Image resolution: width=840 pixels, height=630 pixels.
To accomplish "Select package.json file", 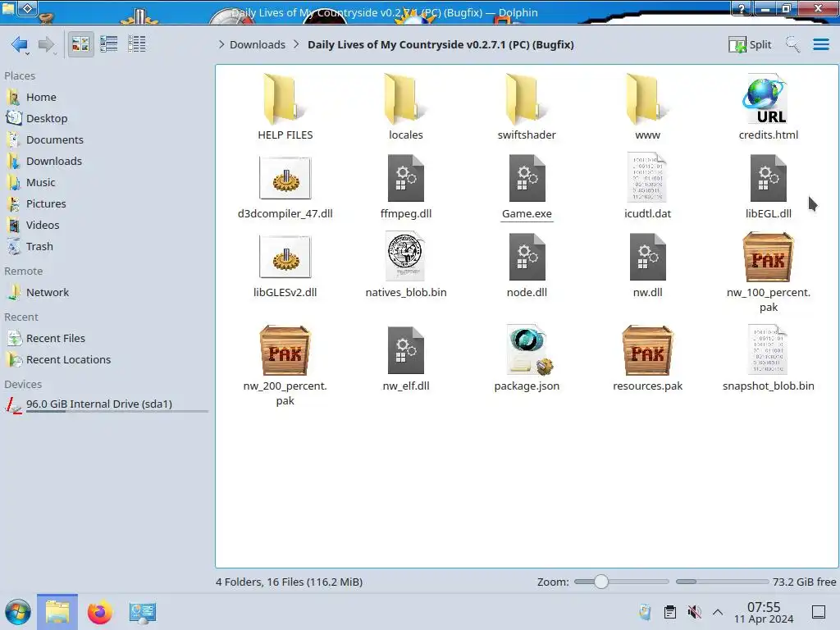I will coord(527,359).
